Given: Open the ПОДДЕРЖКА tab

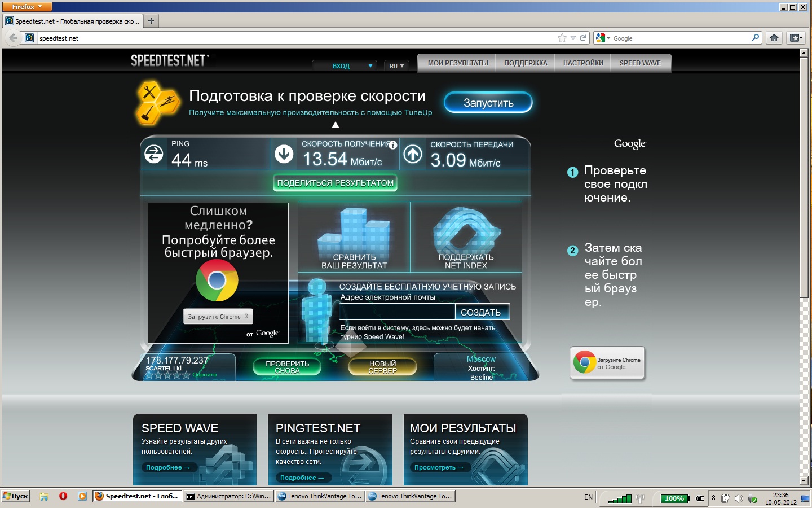Looking at the screenshot, I should click(526, 63).
